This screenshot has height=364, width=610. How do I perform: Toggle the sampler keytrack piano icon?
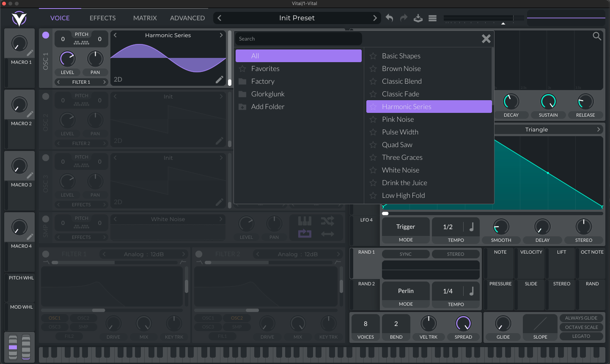point(305,221)
